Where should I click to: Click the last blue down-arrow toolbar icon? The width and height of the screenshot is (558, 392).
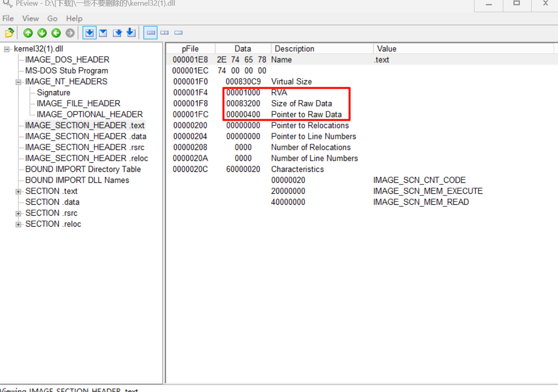coord(131,33)
